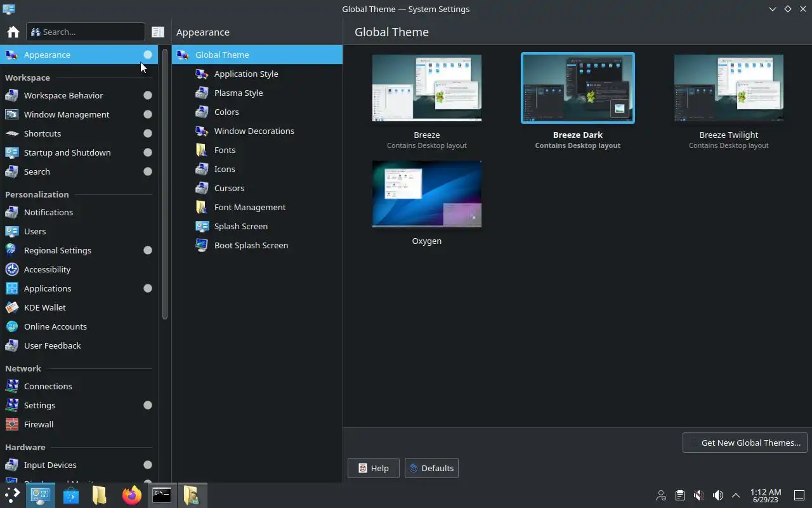Open the clock and calendar

point(766,495)
